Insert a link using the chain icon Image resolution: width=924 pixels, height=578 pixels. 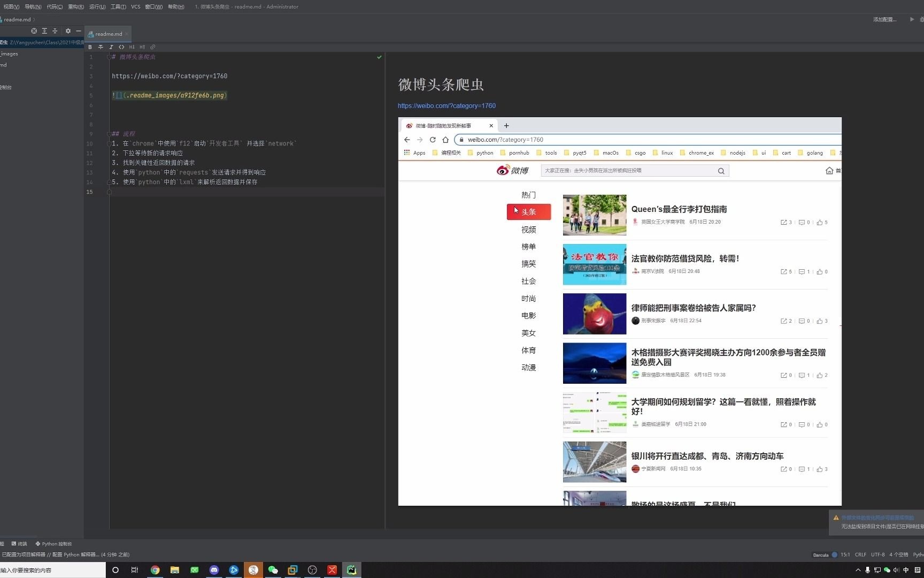152,47
